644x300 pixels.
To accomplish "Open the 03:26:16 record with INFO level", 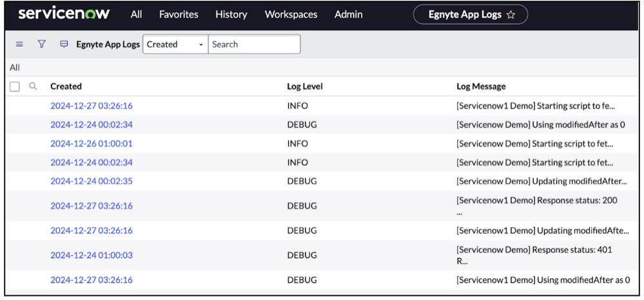I will tap(92, 106).
